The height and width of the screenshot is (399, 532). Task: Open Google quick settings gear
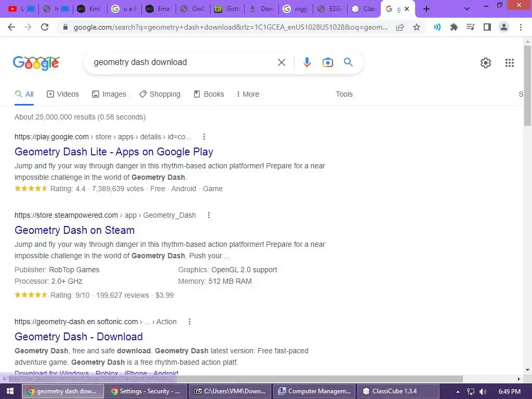tap(486, 63)
